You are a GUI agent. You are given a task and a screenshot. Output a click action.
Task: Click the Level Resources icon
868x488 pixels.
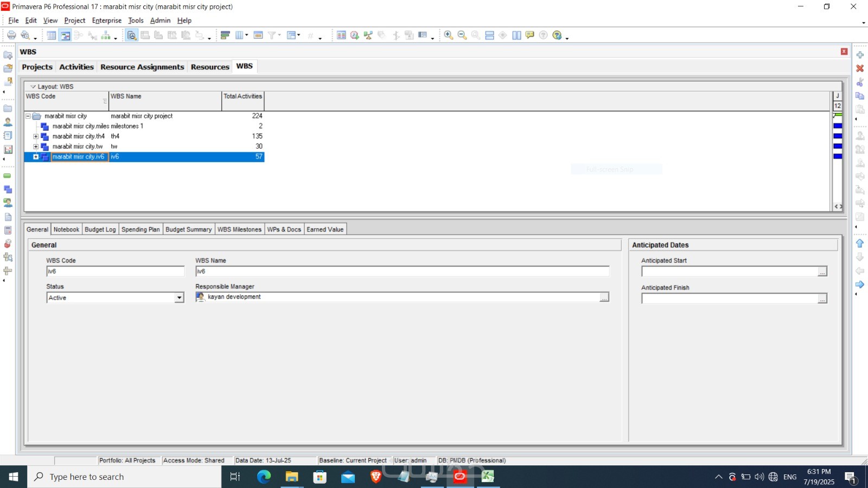(368, 35)
